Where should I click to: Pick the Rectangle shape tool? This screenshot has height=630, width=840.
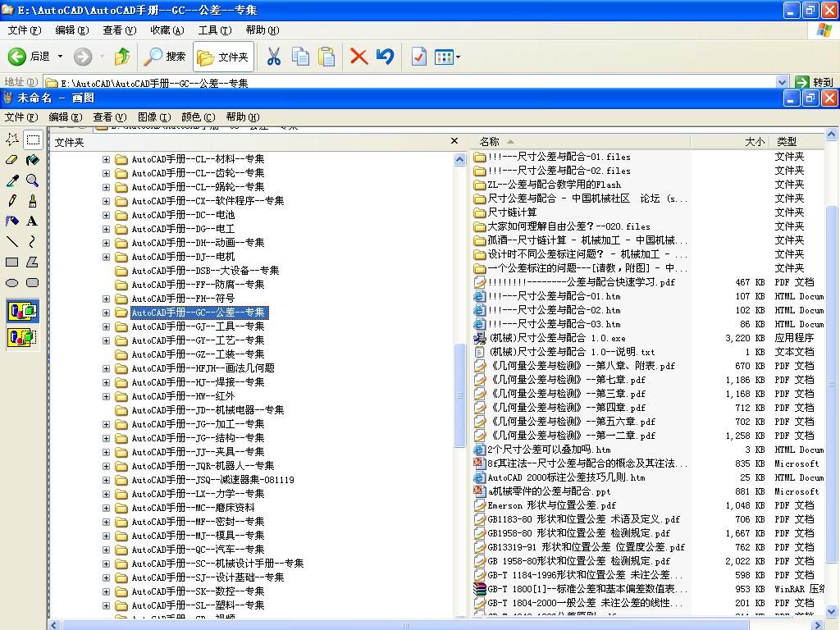(12, 262)
